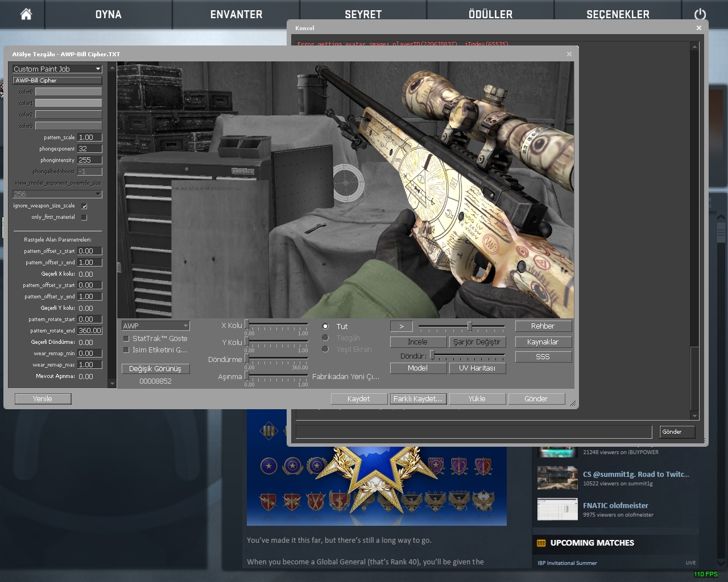Screen dimensions: 728x582
Task: Click the Farklı Kaydet... button
Action: click(x=417, y=399)
